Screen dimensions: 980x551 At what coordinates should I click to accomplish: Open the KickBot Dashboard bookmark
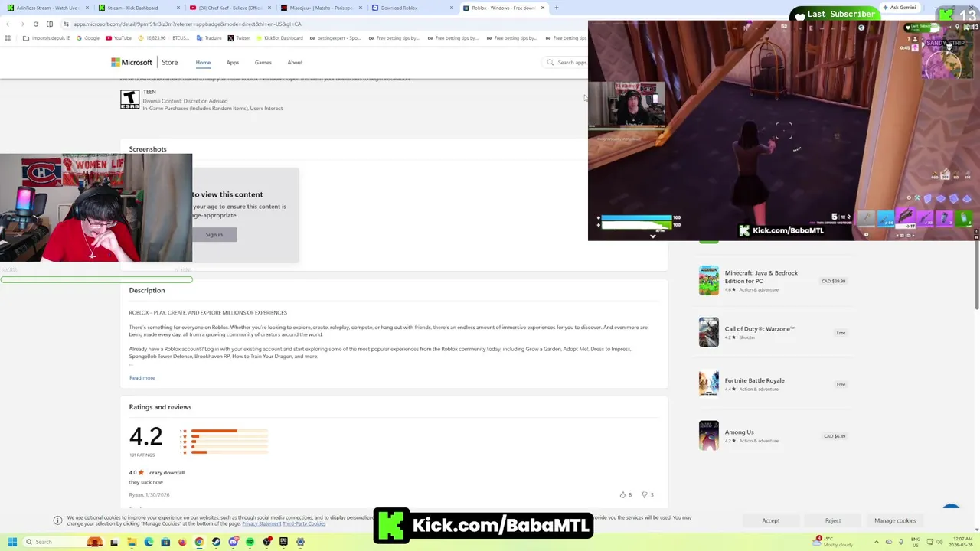[279, 38]
